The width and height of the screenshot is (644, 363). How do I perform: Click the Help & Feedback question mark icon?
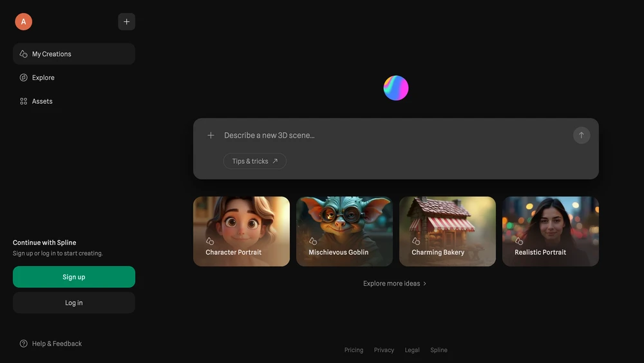23,343
